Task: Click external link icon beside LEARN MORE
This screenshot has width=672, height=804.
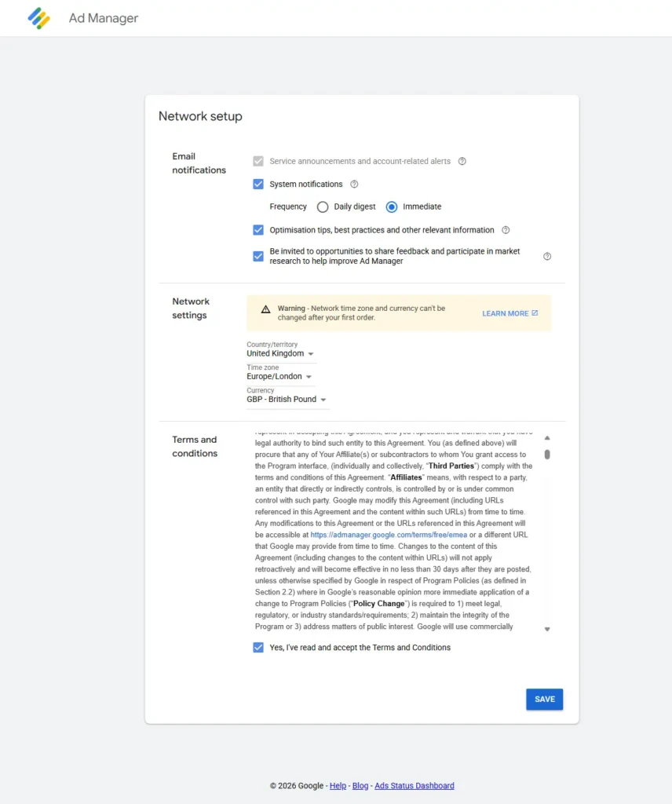Action: (x=535, y=312)
